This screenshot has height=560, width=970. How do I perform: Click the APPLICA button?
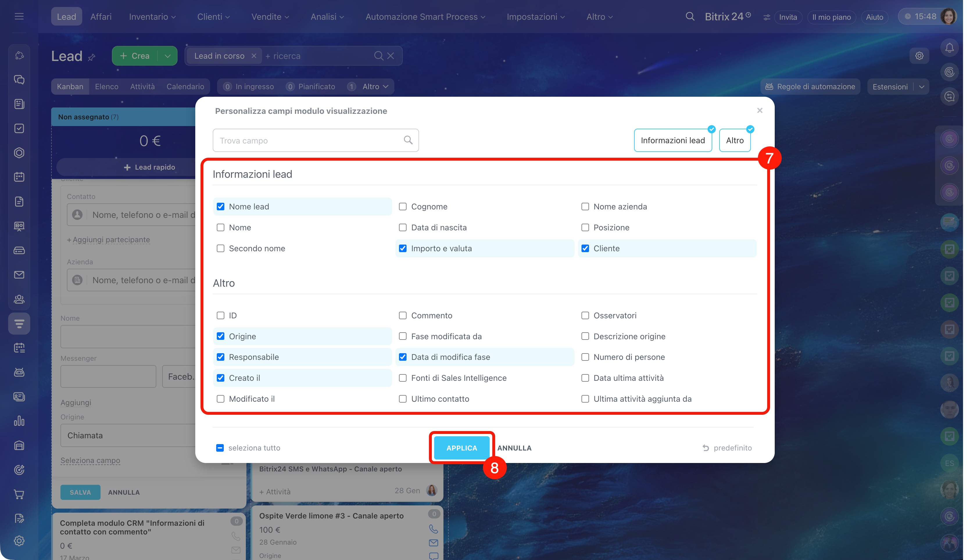(x=461, y=448)
